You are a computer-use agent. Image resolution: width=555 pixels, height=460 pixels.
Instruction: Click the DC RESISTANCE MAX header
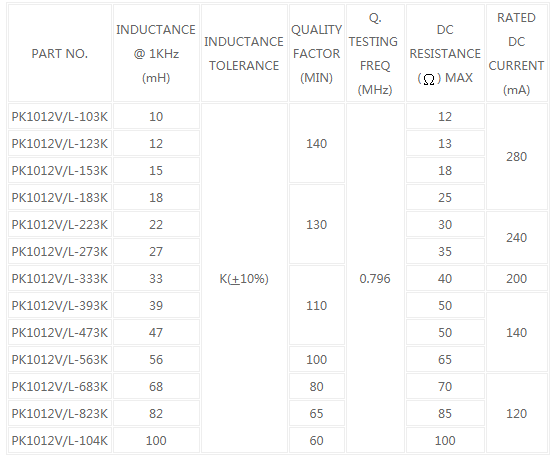point(445,53)
